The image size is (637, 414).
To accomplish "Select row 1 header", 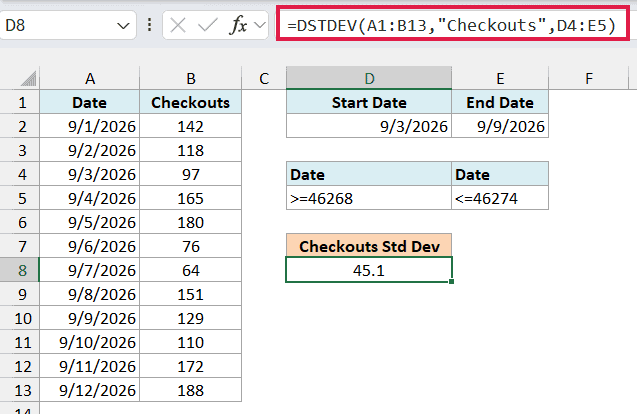I will click(x=20, y=102).
